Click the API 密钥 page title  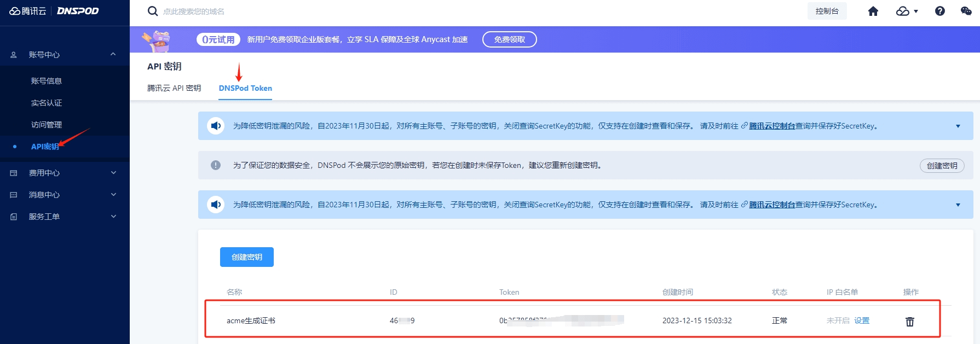tap(164, 66)
